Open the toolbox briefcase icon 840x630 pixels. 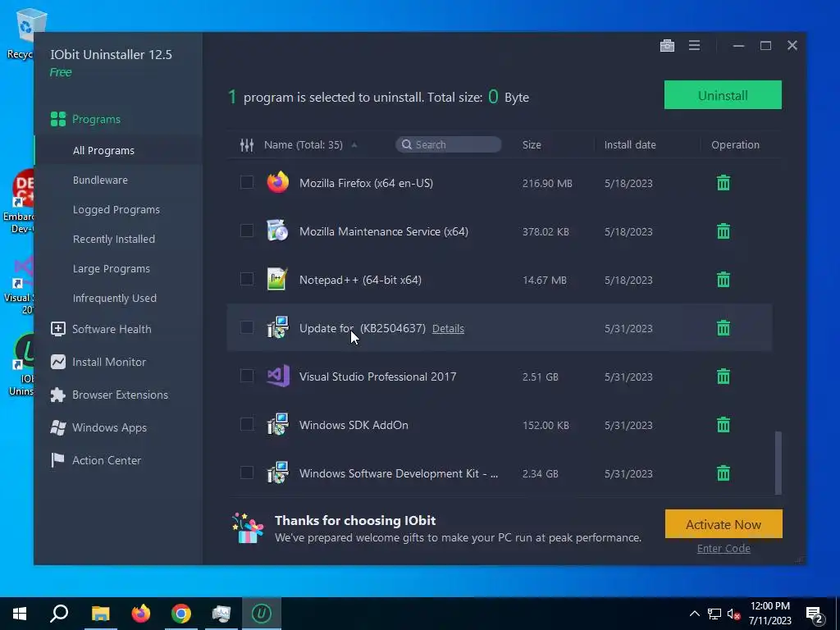667,46
